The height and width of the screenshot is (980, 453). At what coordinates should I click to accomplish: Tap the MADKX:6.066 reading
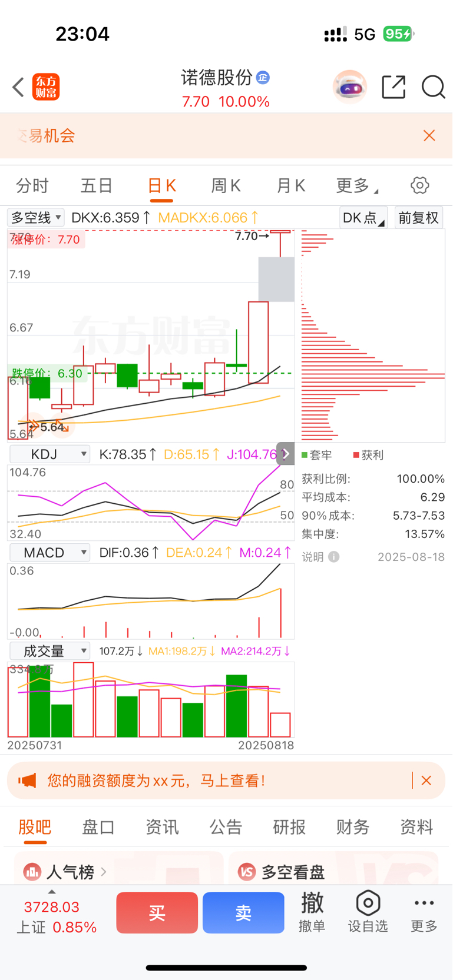[208, 218]
